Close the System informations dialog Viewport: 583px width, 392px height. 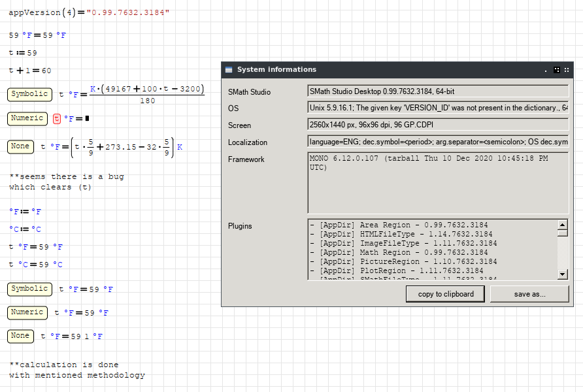click(567, 70)
